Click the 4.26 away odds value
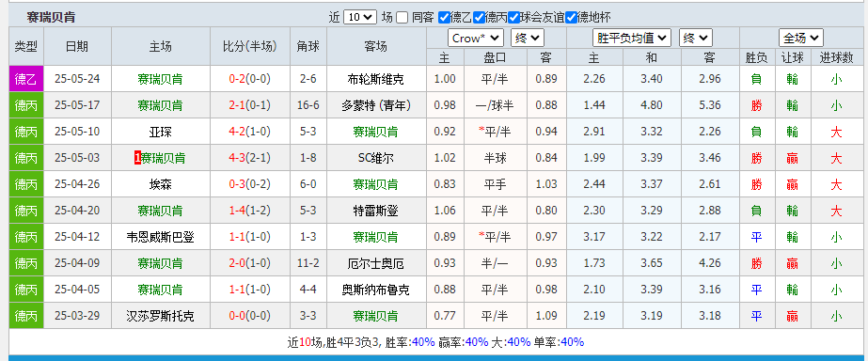Image resolution: width=868 pixels, height=361 pixels. tap(710, 263)
